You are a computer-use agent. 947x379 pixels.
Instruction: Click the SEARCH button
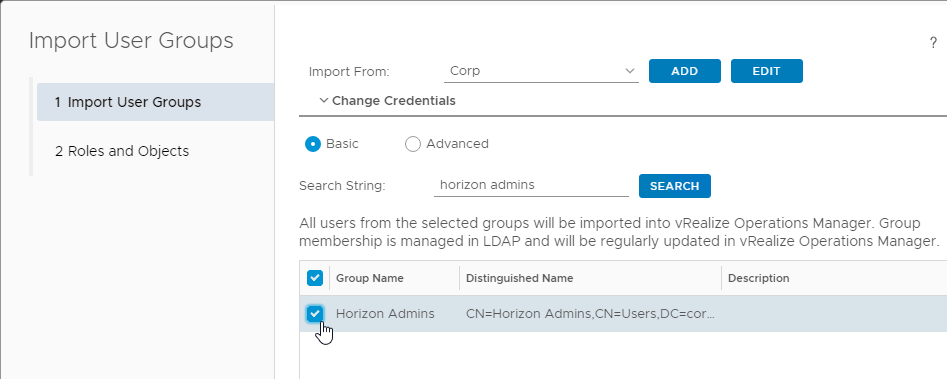coord(675,186)
